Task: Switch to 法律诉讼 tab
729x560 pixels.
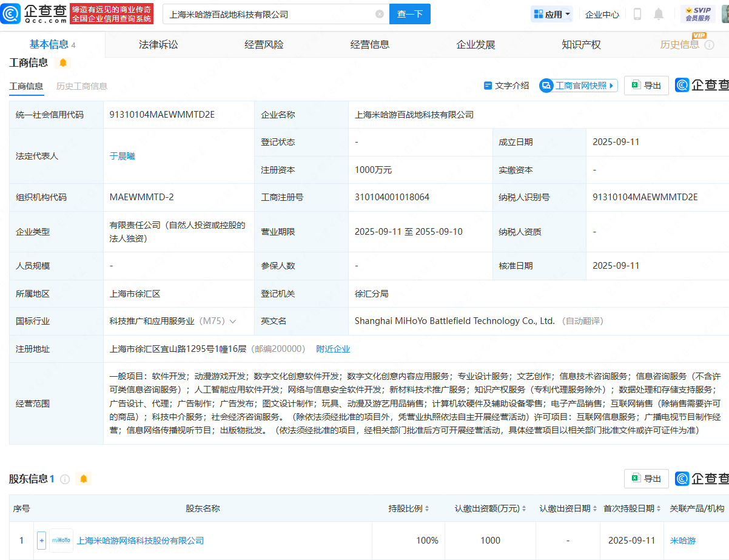Action: pos(158,44)
